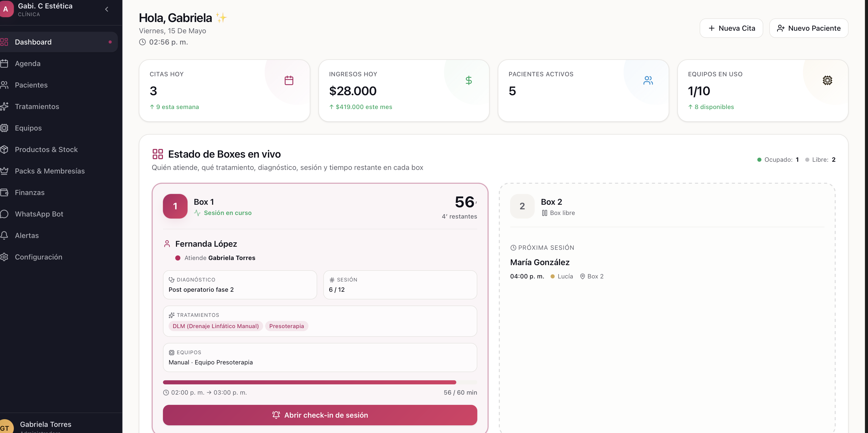Click next patient María González
Image resolution: width=868 pixels, height=433 pixels.
(540, 262)
